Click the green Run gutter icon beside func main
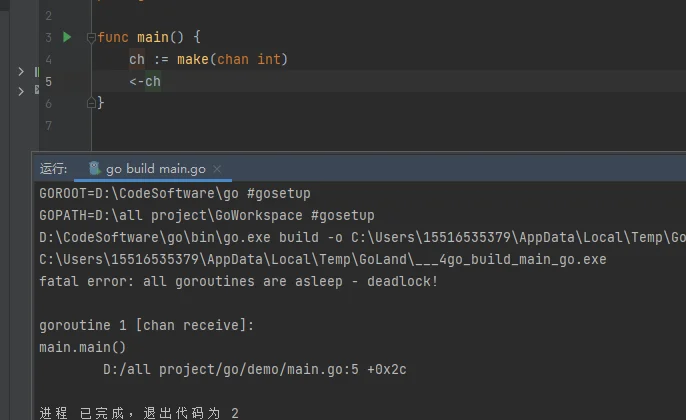 67,37
